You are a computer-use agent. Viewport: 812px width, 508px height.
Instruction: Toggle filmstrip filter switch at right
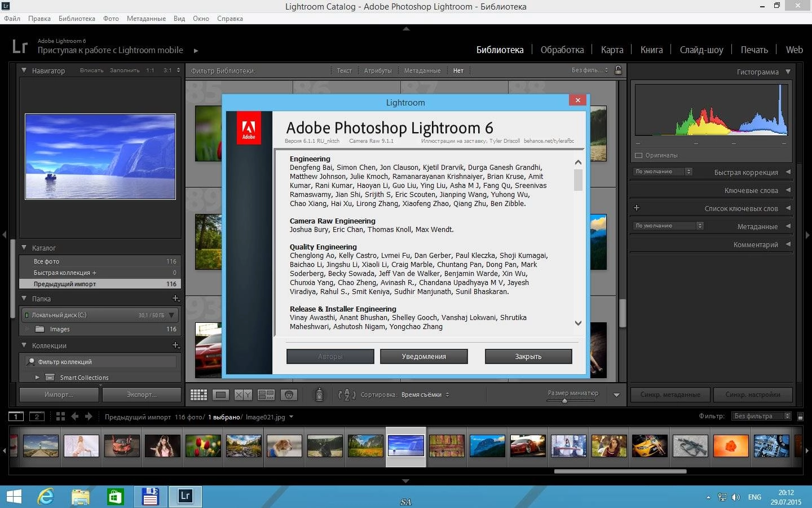pos(800,417)
